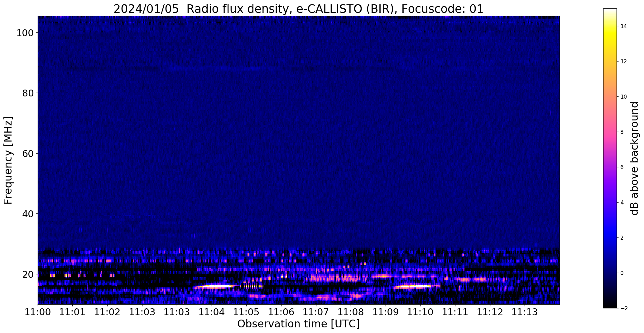Click the 11:01 time tick label
The image size is (644, 333).
73,312
